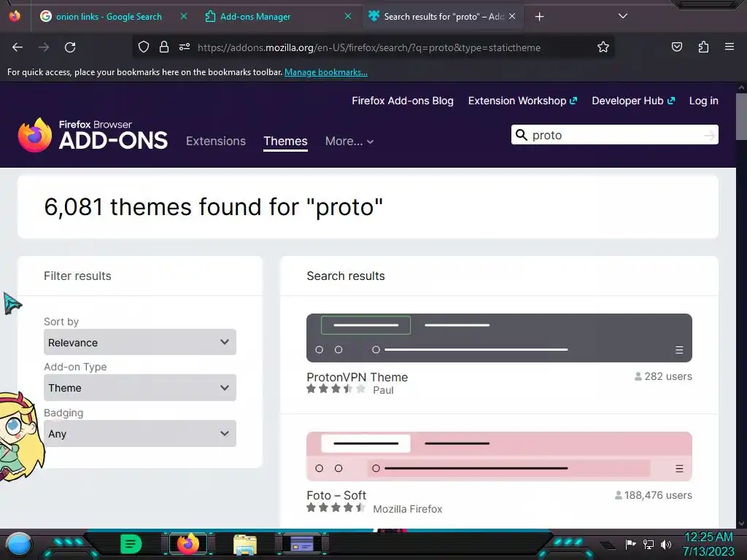This screenshot has height=560, width=747.
Task: Expand the list all tabs chevron
Action: pos(623,16)
